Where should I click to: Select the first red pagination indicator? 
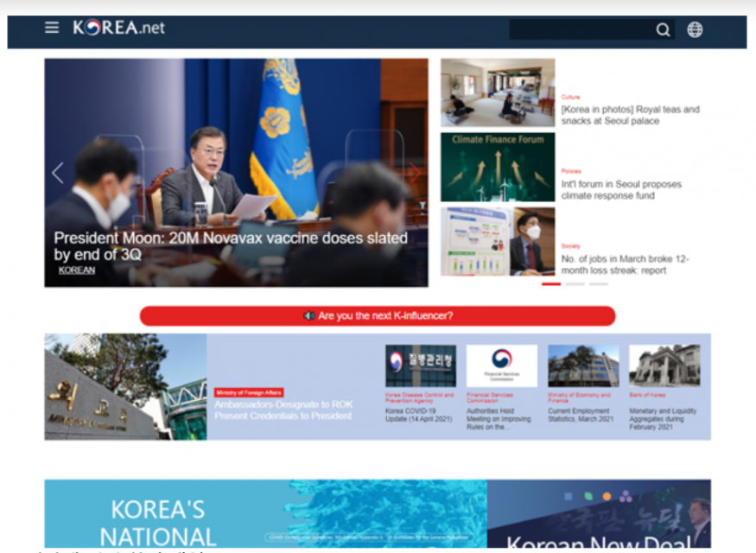tap(551, 284)
